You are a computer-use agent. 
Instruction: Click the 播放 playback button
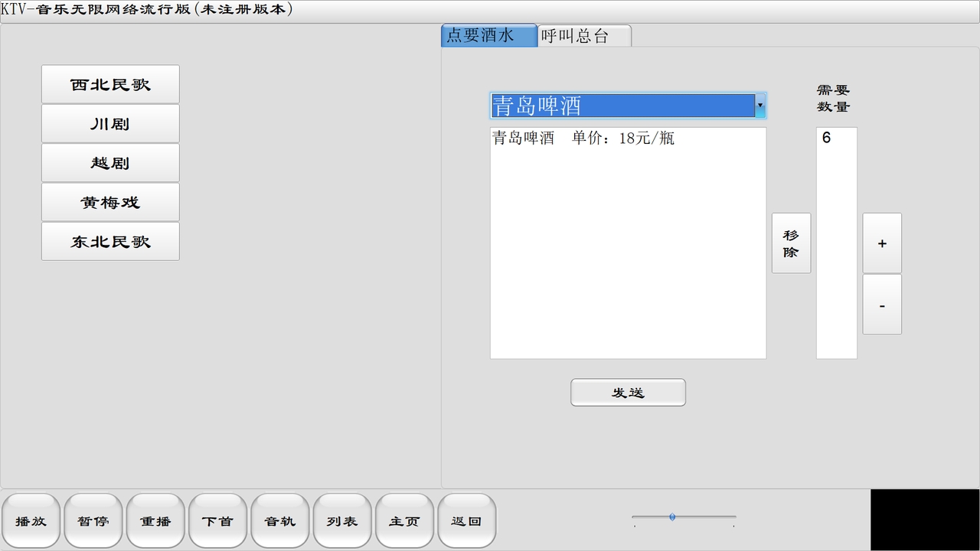click(31, 521)
